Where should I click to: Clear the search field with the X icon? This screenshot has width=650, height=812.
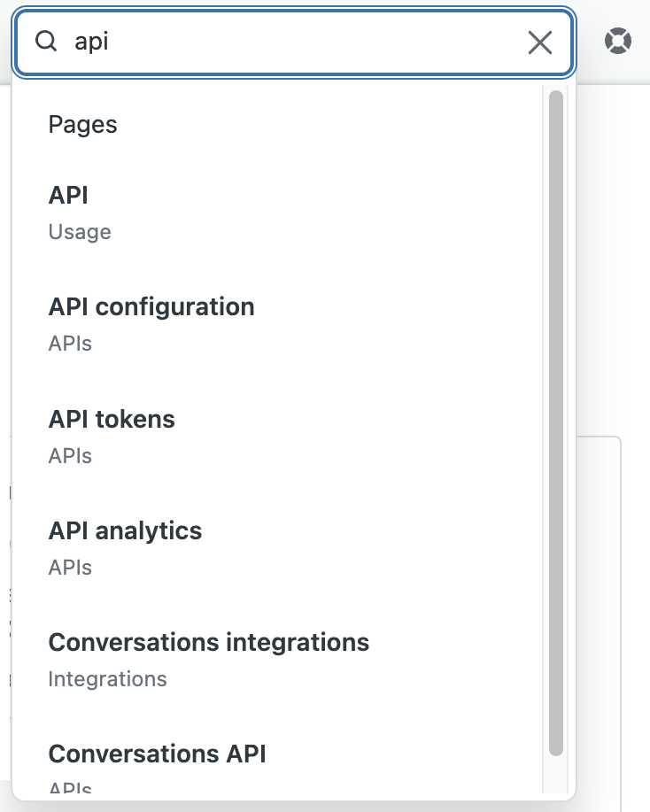pos(539,42)
